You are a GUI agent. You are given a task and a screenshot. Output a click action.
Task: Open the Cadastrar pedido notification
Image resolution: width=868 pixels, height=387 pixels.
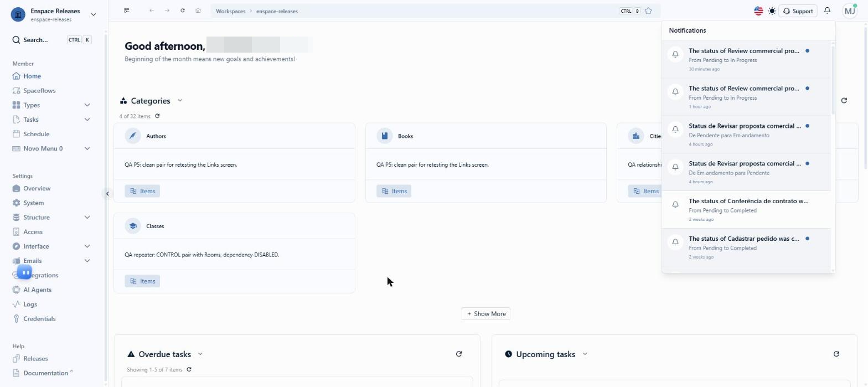coord(746,247)
